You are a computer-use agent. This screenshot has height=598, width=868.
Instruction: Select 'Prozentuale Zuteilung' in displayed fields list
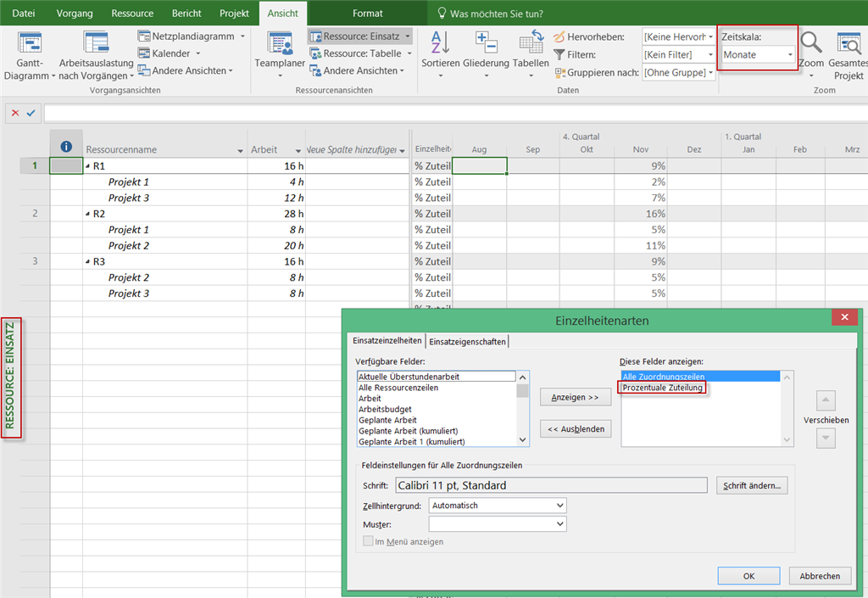tap(662, 388)
